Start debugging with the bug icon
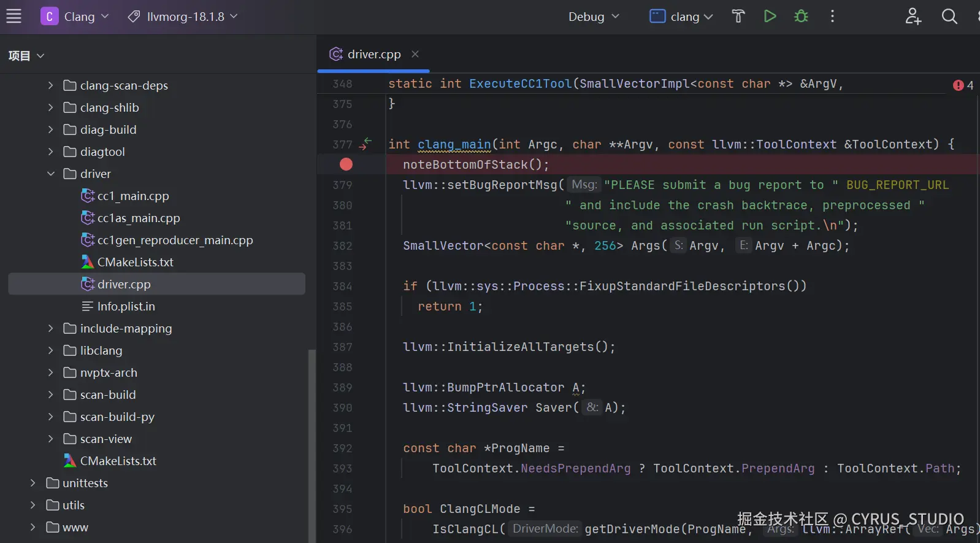 coord(801,17)
